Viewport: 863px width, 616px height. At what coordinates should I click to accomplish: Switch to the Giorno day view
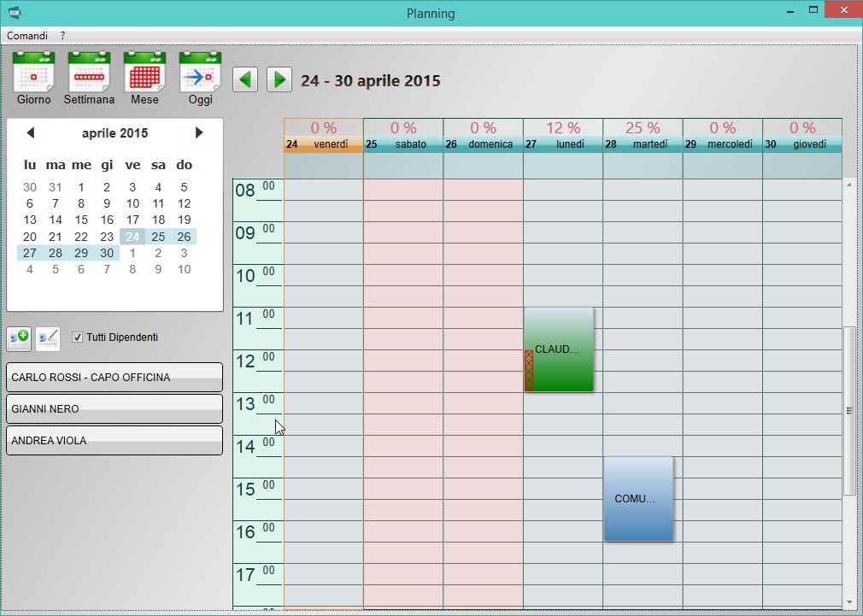[32, 79]
